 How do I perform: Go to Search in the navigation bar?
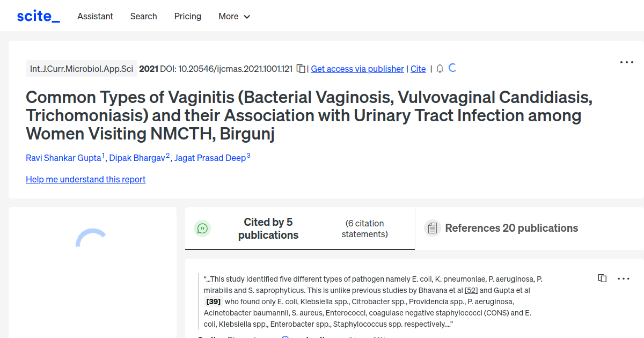click(x=143, y=16)
